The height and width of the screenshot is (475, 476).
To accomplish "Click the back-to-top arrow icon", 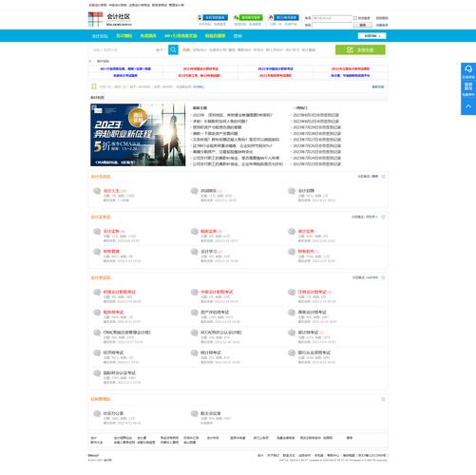I will (x=468, y=106).
